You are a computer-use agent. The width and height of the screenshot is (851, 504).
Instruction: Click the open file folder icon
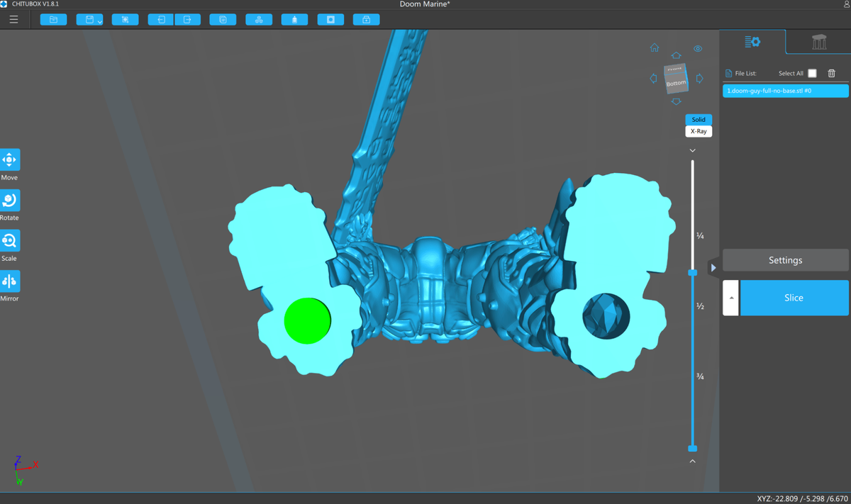(53, 20)
